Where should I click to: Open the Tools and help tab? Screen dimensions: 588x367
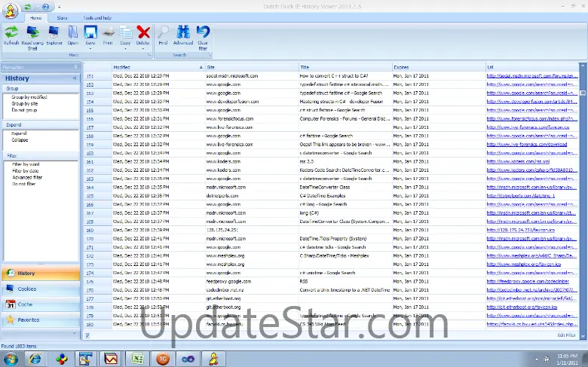pyautogui.click(x=97, y=17)
